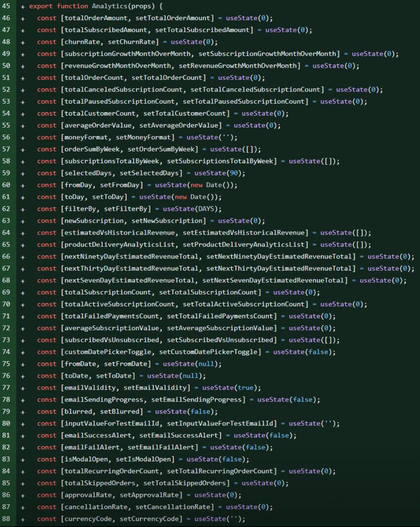Click line number 80 in the gutter
The width and height of the screenshot is (420, 527).
6,423
